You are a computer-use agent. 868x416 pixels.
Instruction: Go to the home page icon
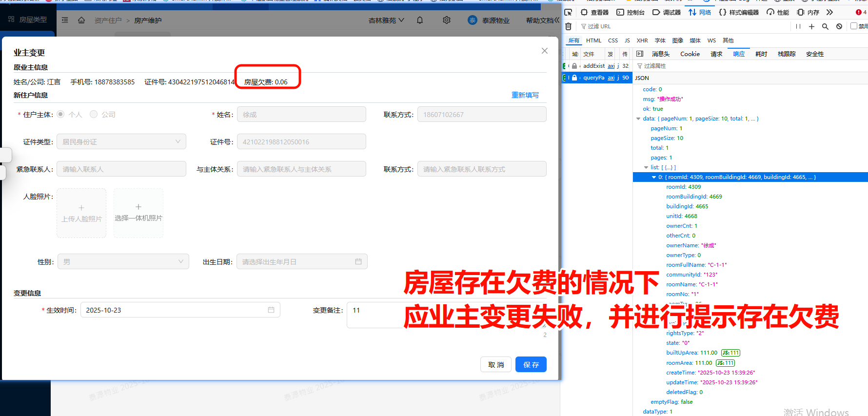81,20
